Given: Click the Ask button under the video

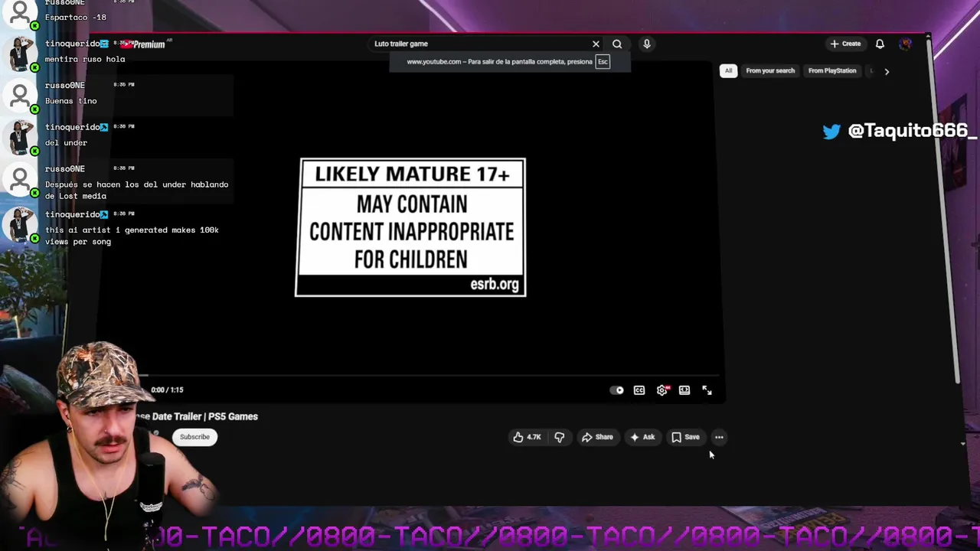Looking at the screenshot, I should (643, 437).
